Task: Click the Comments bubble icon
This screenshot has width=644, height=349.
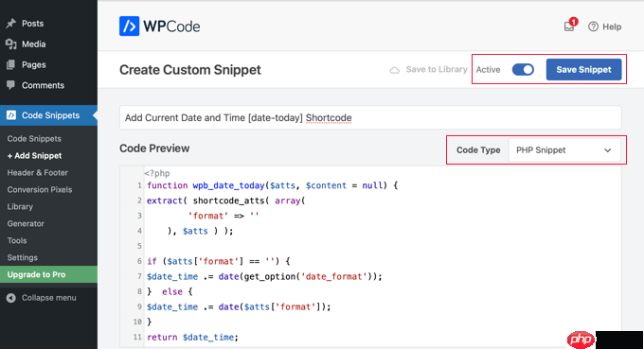Action: point(11,85)
